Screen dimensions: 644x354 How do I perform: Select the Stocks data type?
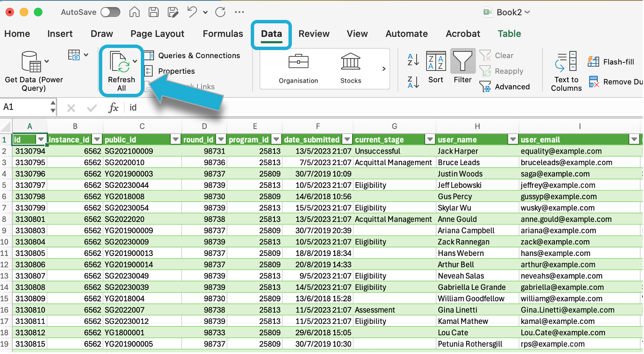click(x=350, y=68)
